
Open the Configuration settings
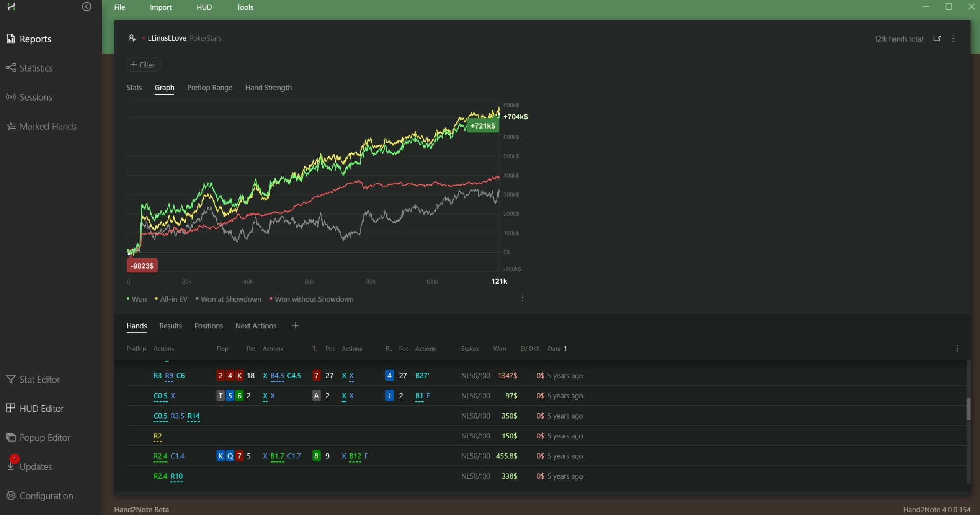tap(46, 495)
